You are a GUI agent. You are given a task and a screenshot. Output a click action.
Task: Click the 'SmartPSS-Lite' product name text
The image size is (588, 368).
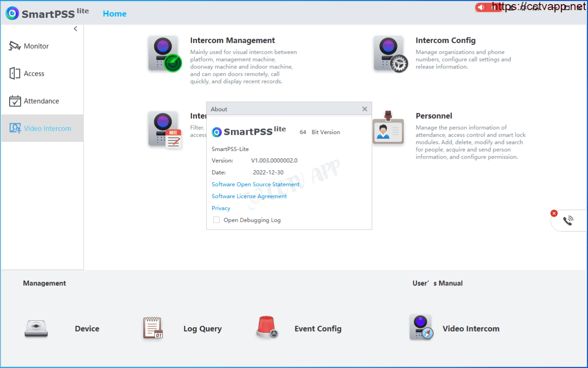pos(230,149)
